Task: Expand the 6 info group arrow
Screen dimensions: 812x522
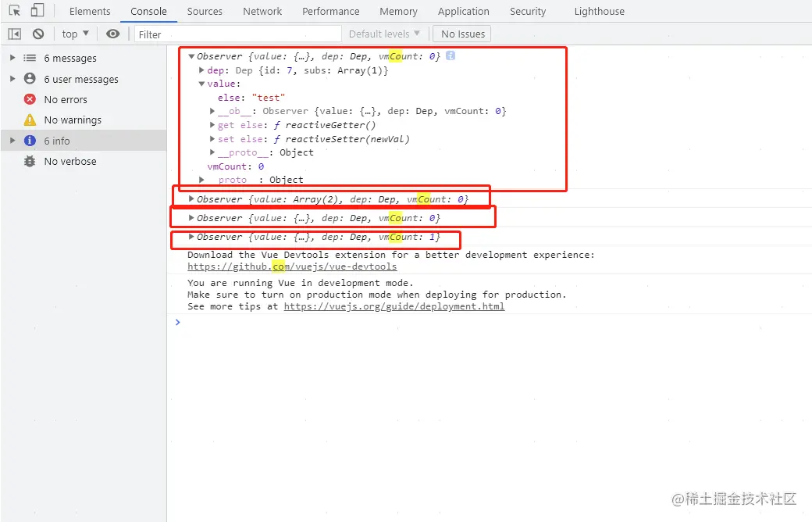Action: tap(13, 141)
